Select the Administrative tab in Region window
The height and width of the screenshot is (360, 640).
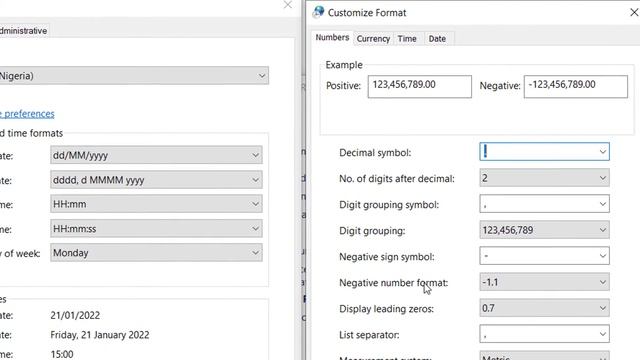(24, 31)
